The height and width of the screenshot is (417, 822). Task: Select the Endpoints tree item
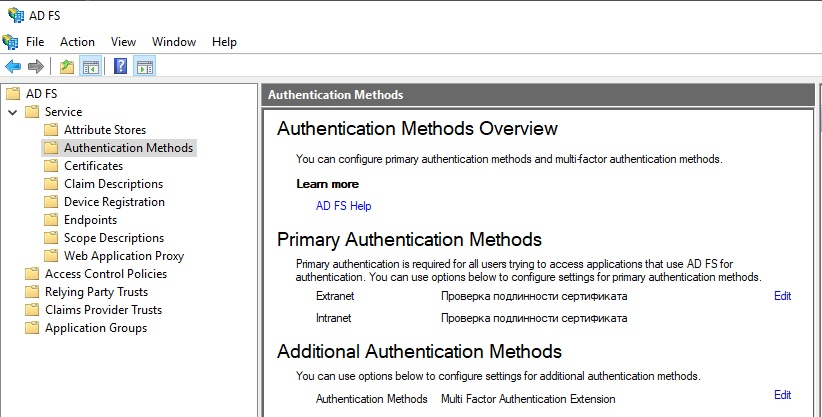click(90, 220)
